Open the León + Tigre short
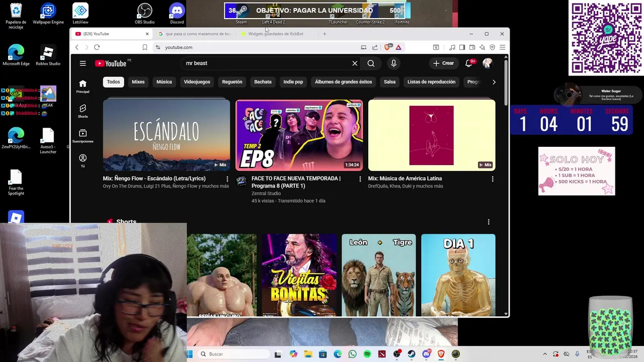 pos(379,275)
